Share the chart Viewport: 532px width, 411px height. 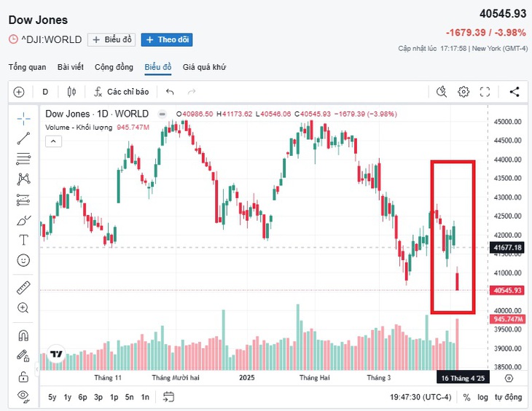(x=515, y=92)
